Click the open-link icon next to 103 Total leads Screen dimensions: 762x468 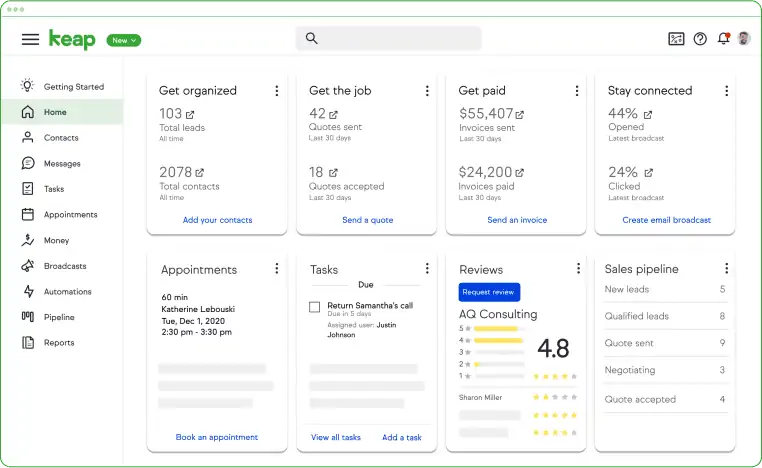[190, 115]
